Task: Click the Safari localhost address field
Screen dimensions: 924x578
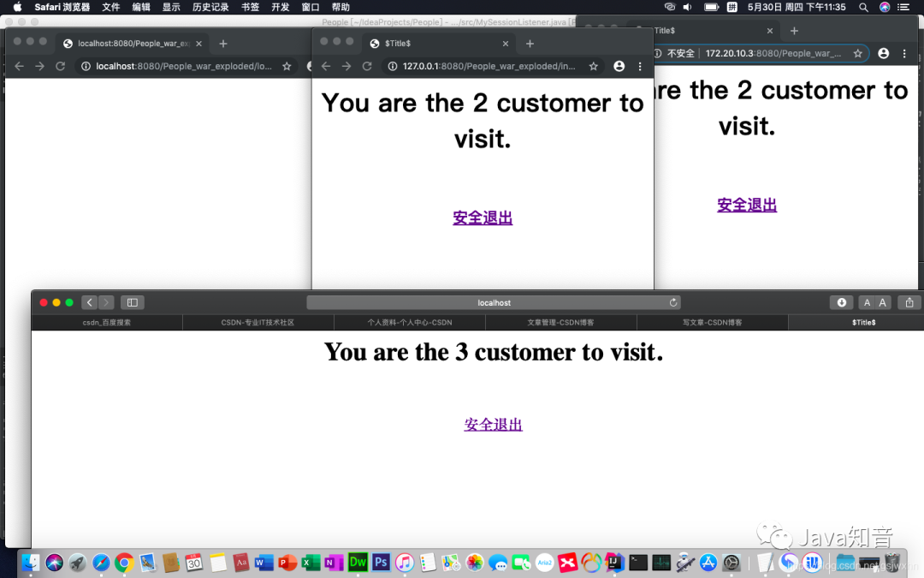Action: coord(494,302)
